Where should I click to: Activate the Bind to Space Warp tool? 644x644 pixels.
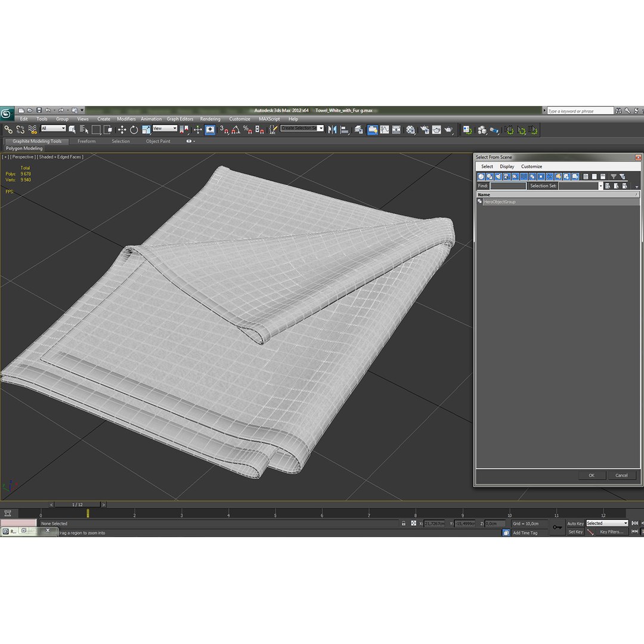coord(32,130)
